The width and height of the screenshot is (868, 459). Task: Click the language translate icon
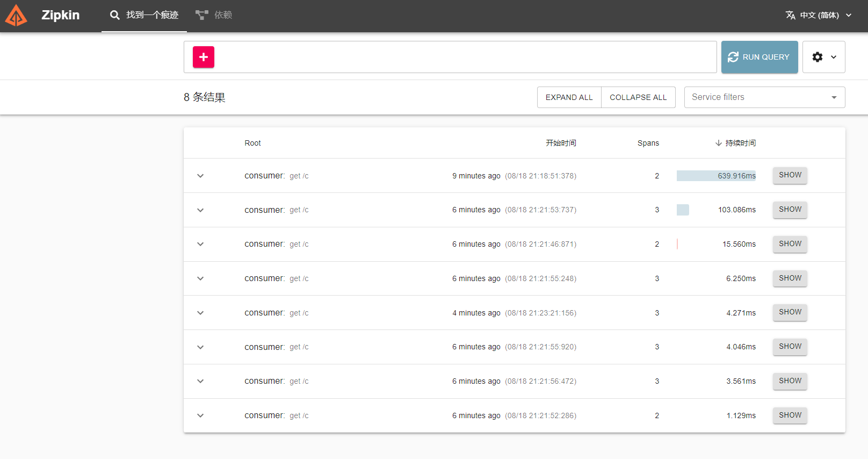791,15
